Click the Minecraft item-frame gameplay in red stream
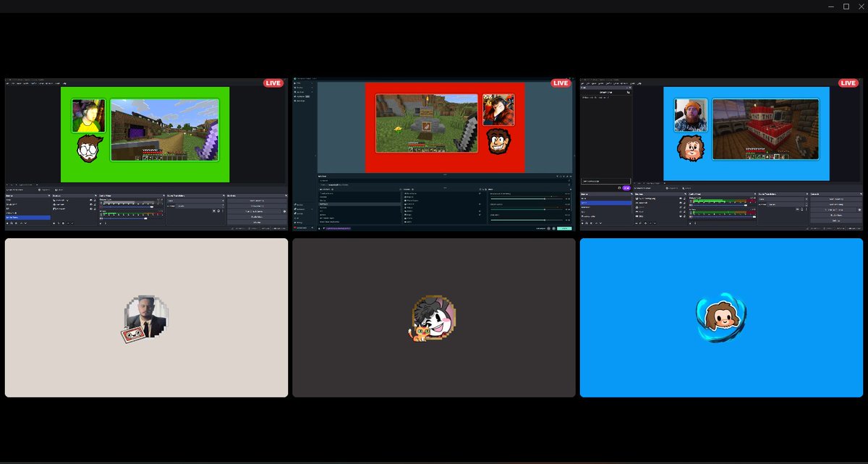Image resolution: width=868 pixels, height=464 pixels. 427,123
